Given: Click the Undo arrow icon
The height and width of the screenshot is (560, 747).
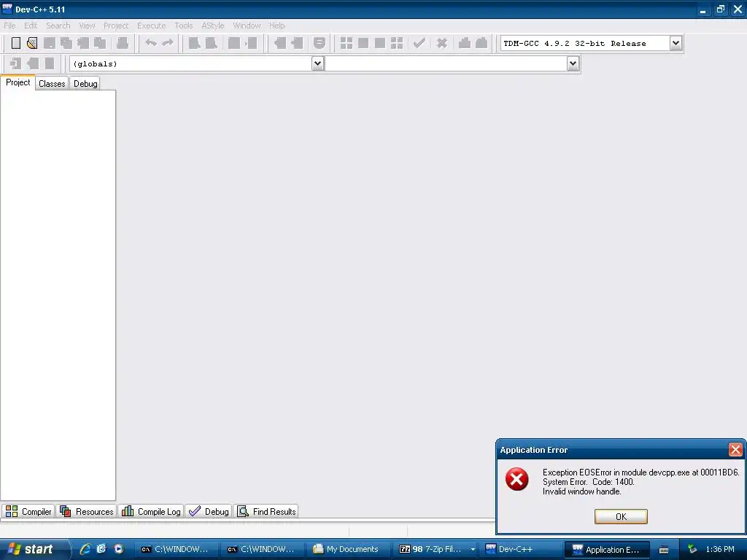Looking at the screenshot, I should coord(151,43).
